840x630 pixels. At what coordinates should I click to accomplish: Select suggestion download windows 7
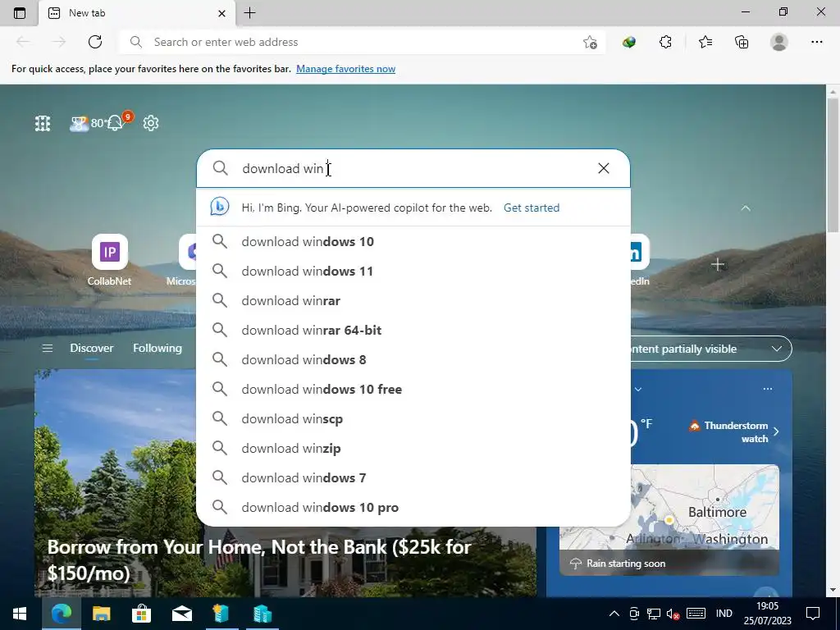(413, 477)
